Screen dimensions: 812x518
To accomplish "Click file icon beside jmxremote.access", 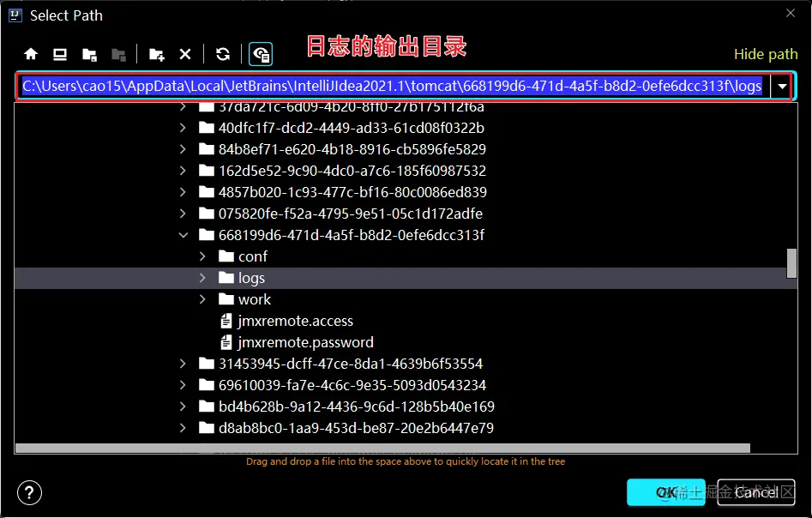I will (x=226, y=321).
